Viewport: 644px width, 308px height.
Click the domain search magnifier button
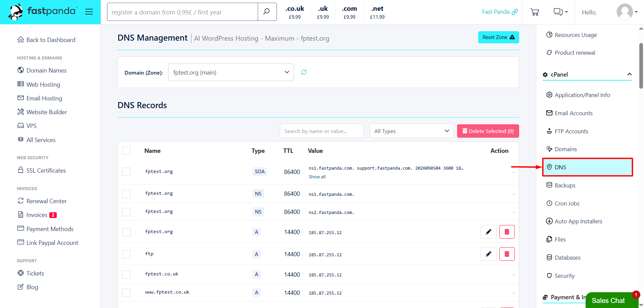coord(267,12)
